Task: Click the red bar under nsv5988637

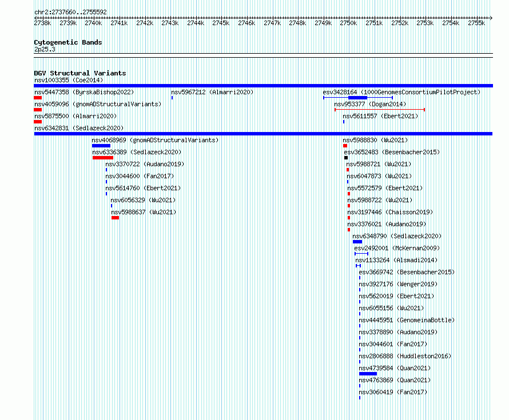Action: 115,218
